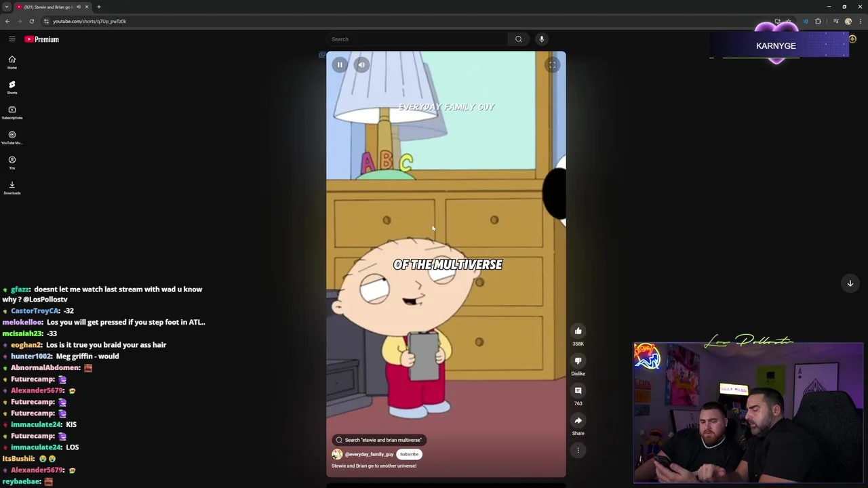Dislike the Short video
Image resolution: width=868 pixels, height=488 pixels.
tap(578, 361)
